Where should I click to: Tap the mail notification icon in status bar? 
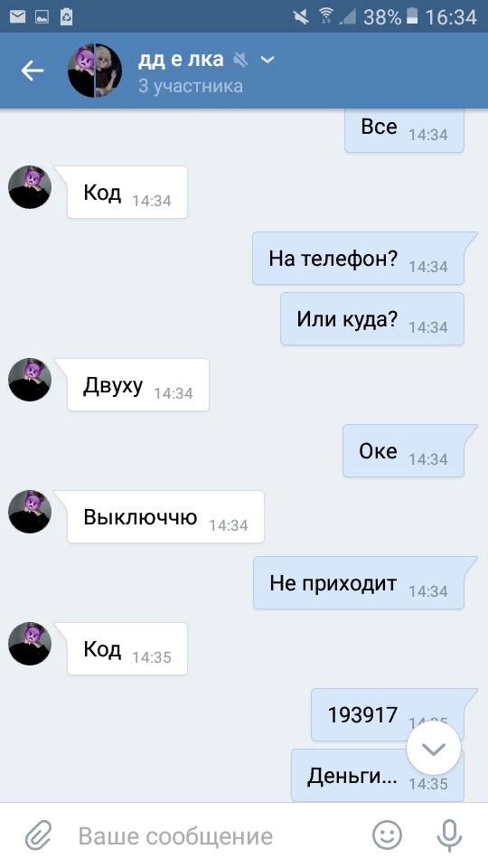pos(18,16)
